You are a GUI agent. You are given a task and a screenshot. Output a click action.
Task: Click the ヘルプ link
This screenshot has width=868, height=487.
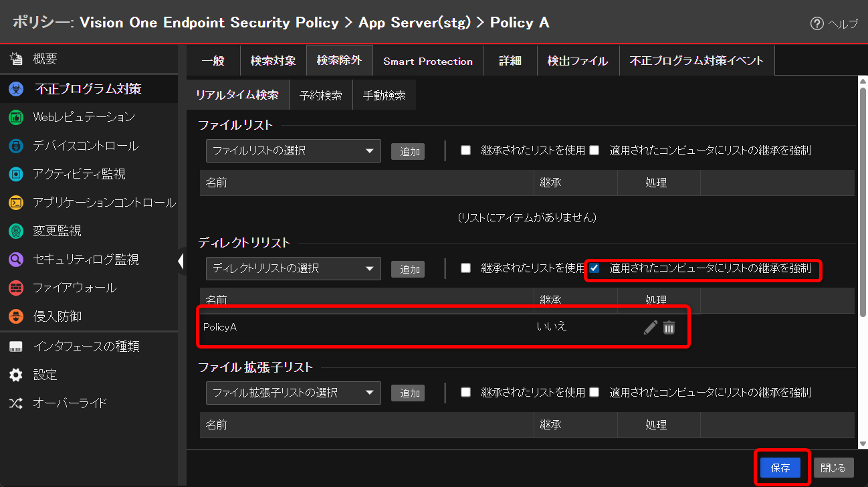click(x=843, y=24)
